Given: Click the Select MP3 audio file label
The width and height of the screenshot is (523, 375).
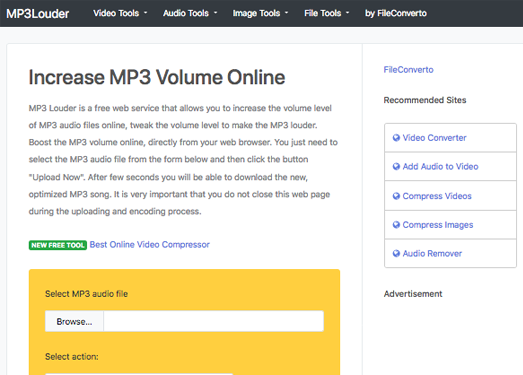Looking at the screenshot, I should point(86,294).
